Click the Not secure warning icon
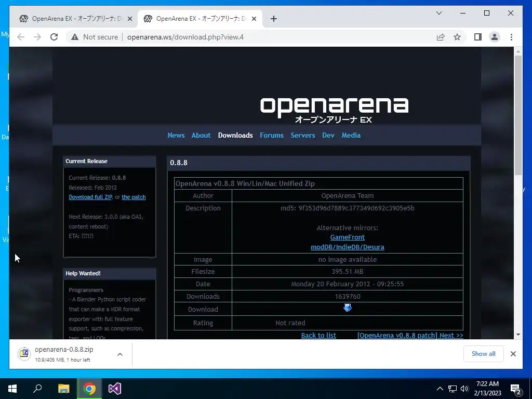Screen dimensions: 532x399 [x=75, y=37]
